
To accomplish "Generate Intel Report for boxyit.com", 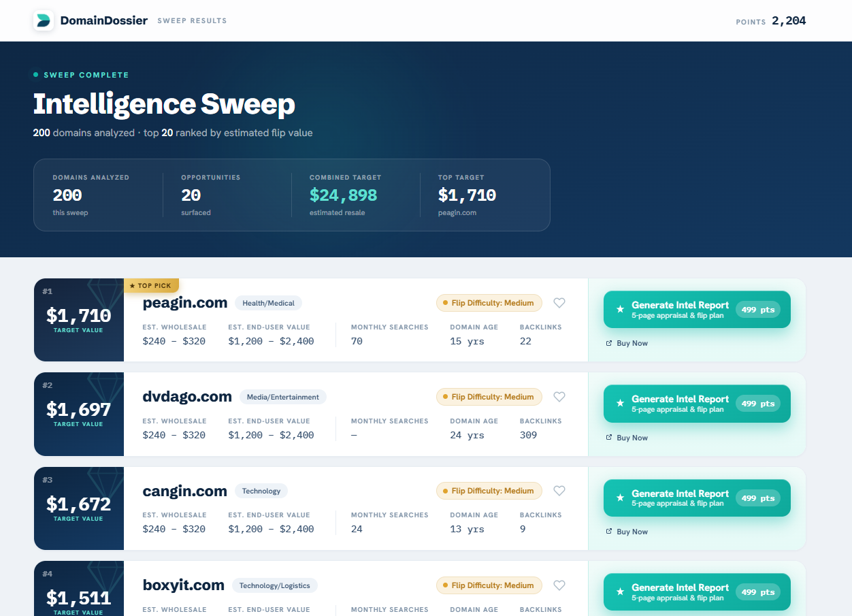I will click(x=697, y=592).
